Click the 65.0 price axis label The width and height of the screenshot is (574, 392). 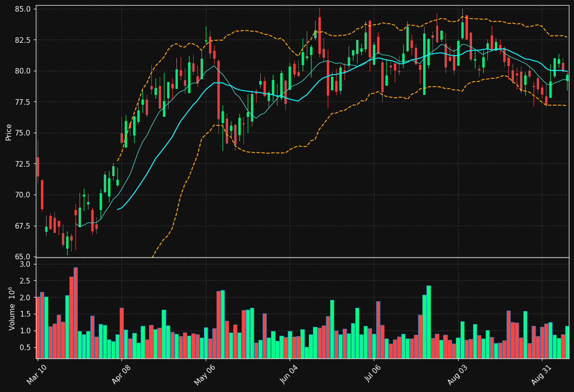tap(23, 257)
